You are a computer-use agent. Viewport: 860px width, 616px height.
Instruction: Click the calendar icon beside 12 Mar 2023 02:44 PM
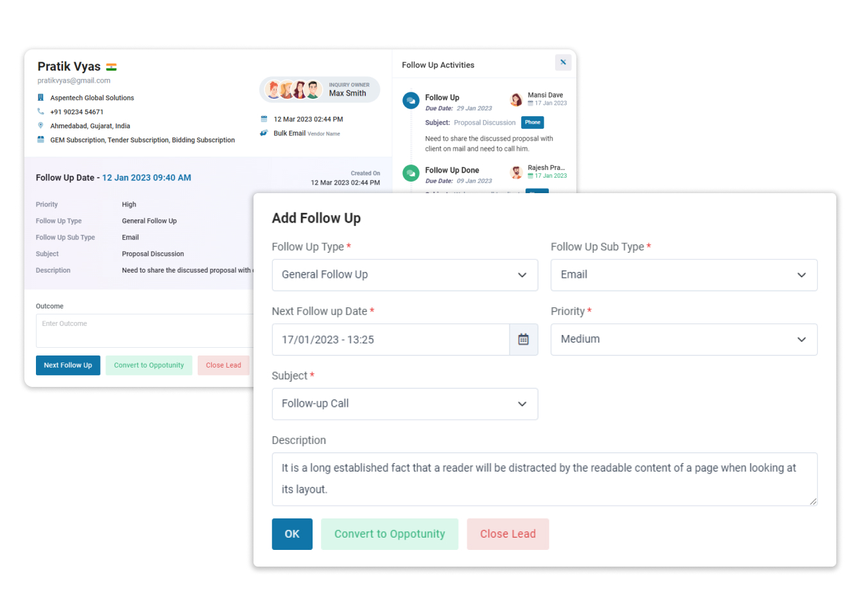pyautogui.click(x=264, y=119)
